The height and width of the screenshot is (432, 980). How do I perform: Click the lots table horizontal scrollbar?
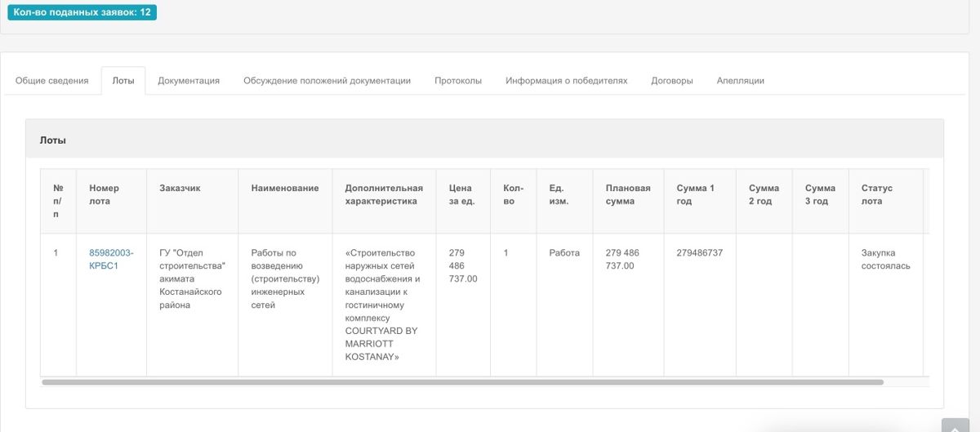[x=462, y=381]
